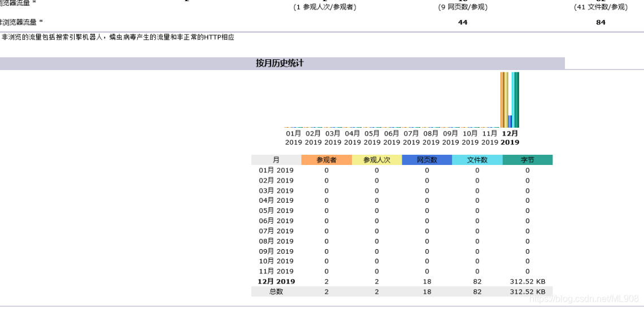This screenshot has height=309, width=644.
Task: Select table row label 03月 2019
Action: [x=276, y=191]
